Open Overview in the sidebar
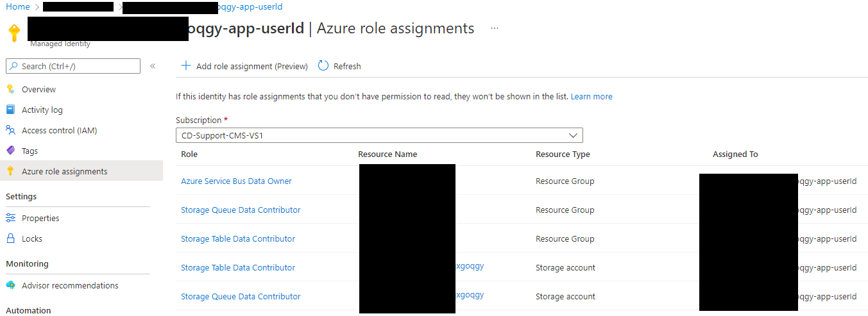The width and height of the screenshot is (868, 316). click(x=38, y=89)
